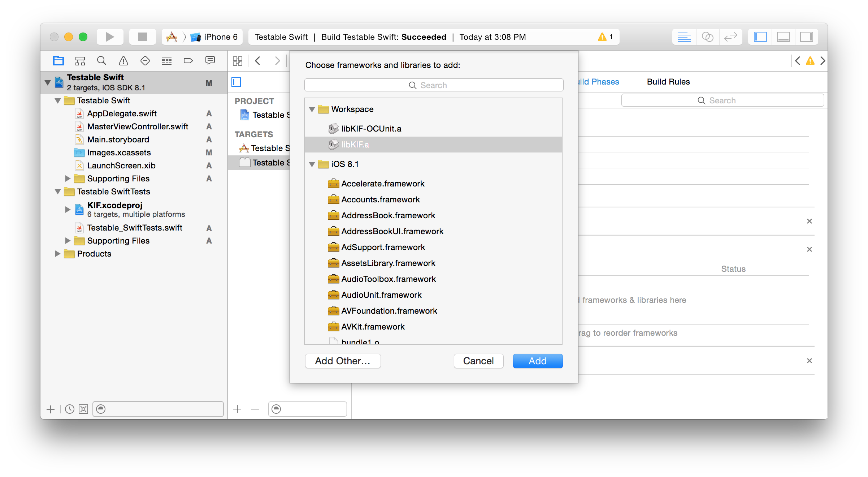Click the Add Other… button

(x=343, y=361)
